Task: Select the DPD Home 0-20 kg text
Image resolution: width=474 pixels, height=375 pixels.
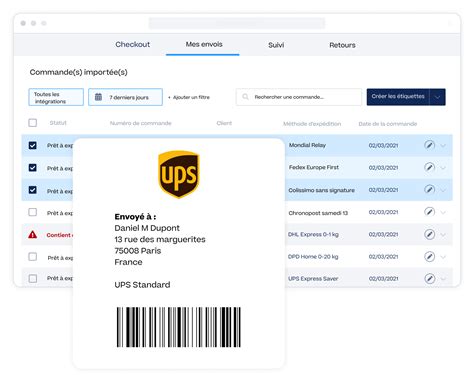Action: click(313, 257)
